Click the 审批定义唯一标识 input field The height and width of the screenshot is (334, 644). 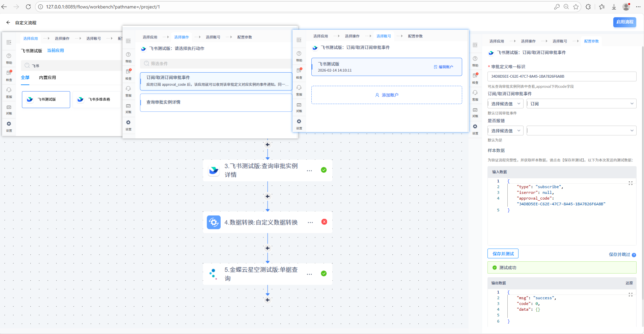click(561, 76)
